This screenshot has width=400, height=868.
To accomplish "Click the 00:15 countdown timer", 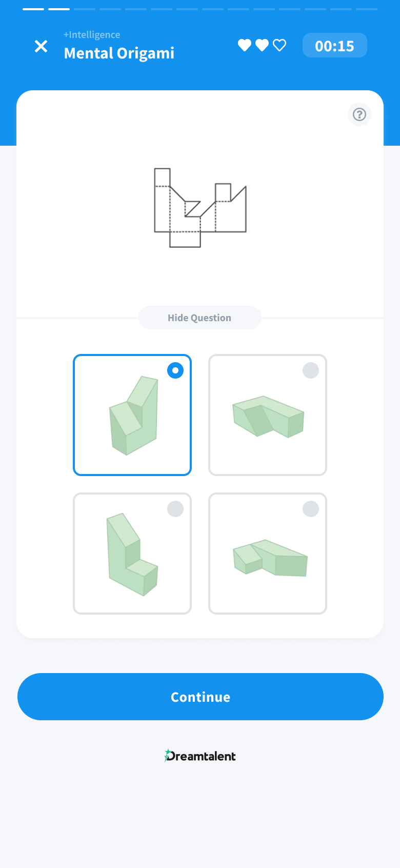I will 335,46.
